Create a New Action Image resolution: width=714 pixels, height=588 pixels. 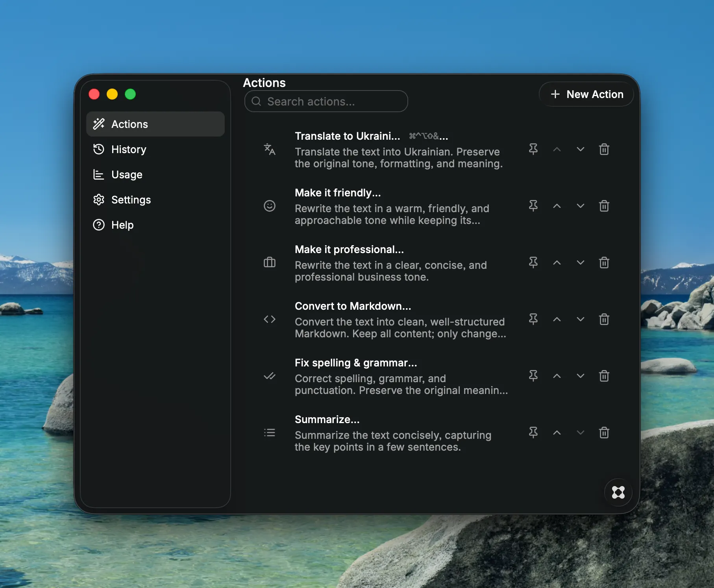586,94
